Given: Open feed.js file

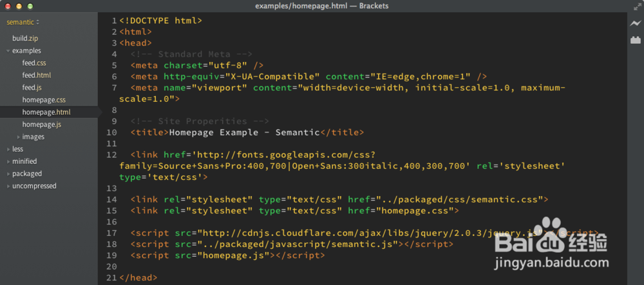Looking at the screenshot, I should click(32, 88).
